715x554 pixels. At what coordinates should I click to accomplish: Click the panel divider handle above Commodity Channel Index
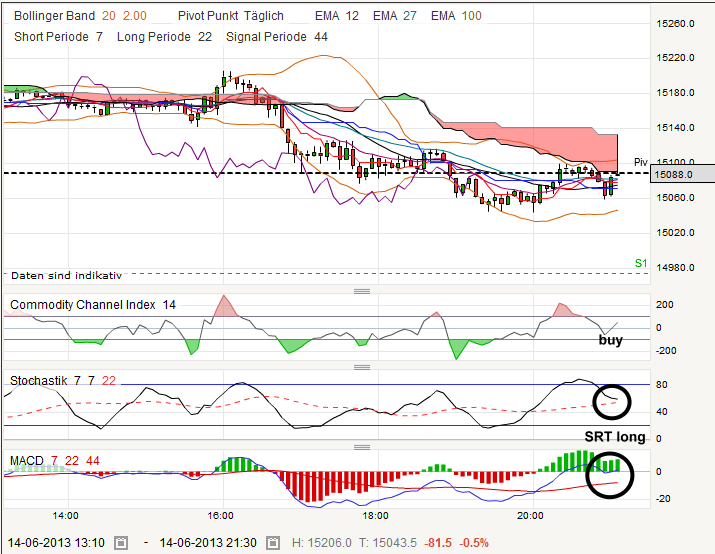tap(362, 291)
